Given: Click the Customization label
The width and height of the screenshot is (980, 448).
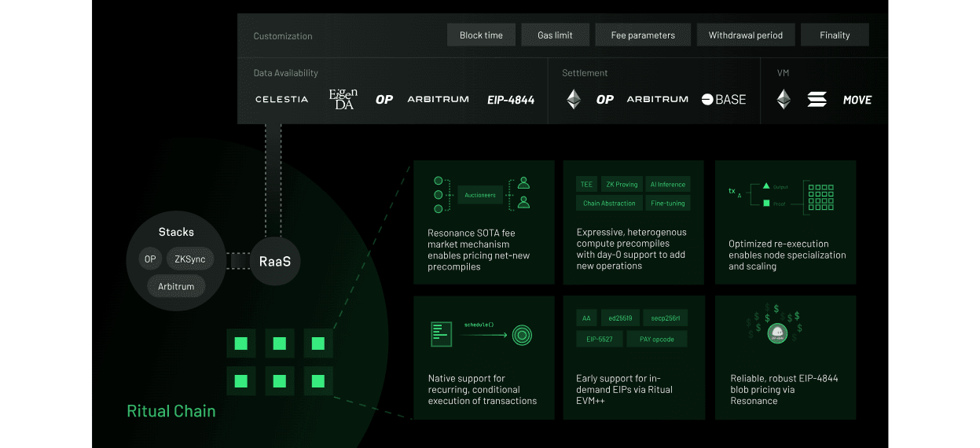Looking at the screenshot, I should point(283,36).
